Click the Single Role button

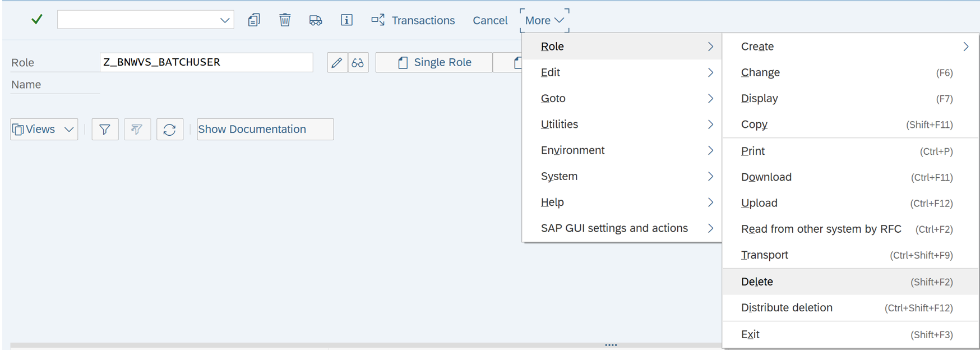tap(434, 62)
